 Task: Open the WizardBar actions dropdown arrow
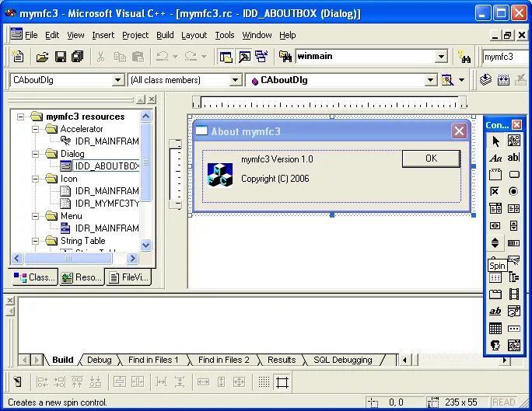tap(461, 80)
